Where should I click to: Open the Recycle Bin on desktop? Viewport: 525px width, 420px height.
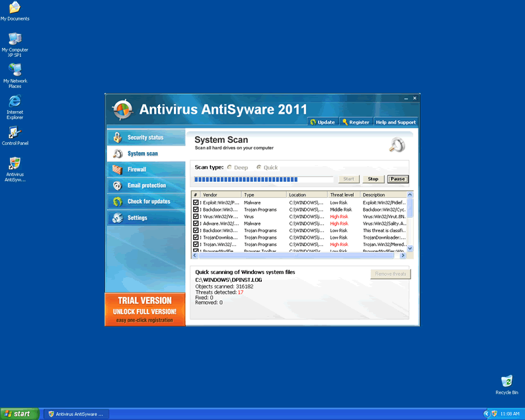pos(506,382)
